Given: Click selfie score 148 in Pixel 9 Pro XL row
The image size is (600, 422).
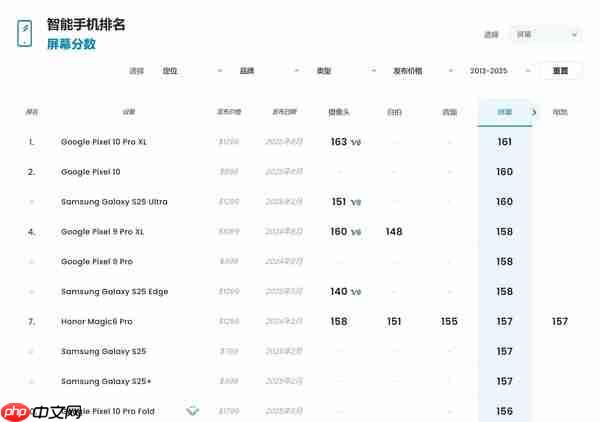Looking at the screenshot, I should pos(394,232).
